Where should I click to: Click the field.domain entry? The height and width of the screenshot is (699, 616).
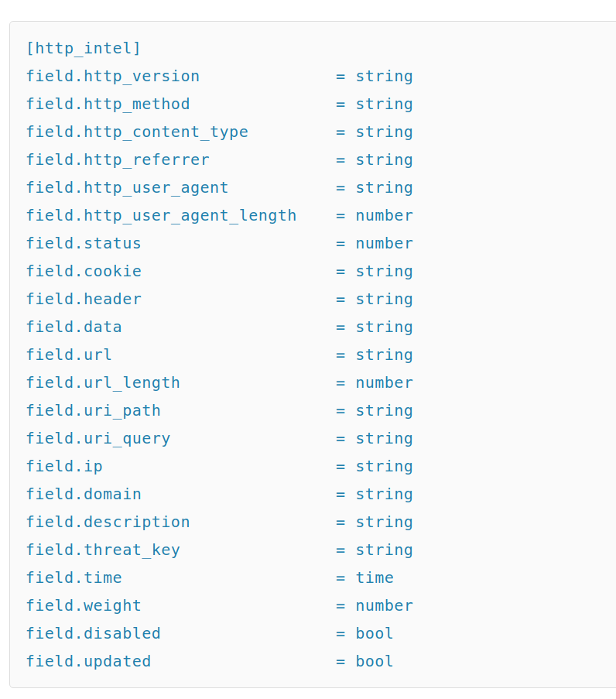click(x=84, y=495)
